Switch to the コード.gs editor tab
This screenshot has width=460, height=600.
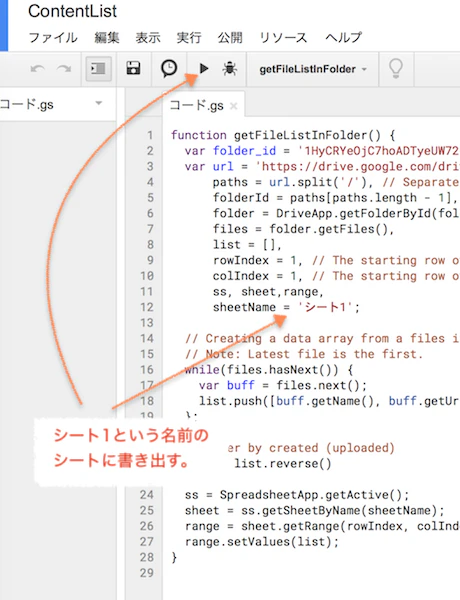[x=196, y=106]
